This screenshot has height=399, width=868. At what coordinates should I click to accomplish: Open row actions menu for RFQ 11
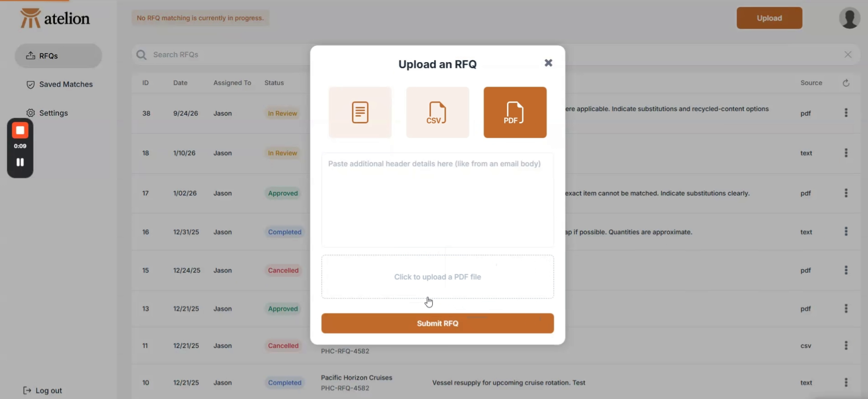click(846, 345)
